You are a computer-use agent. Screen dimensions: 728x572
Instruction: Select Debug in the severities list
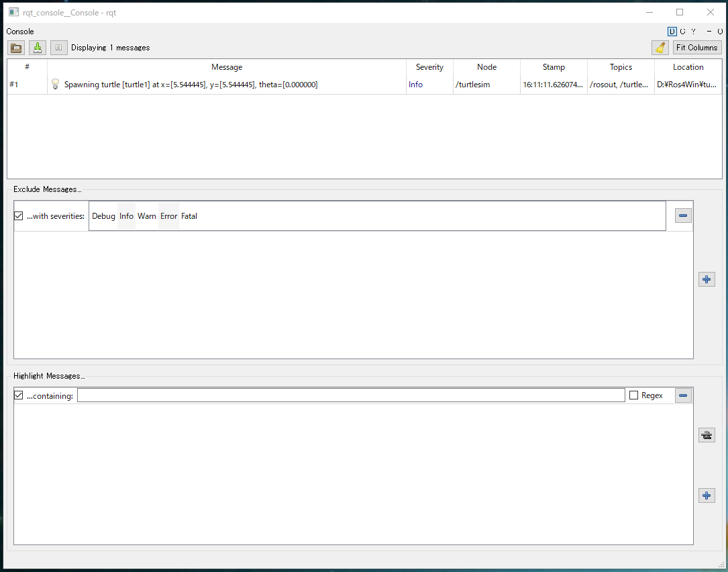coord(103,216)
